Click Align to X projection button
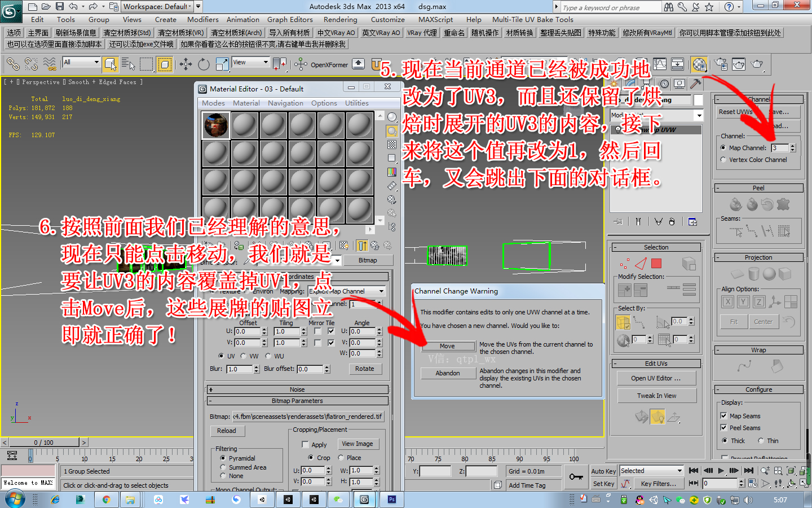 (x=728, y=301)
